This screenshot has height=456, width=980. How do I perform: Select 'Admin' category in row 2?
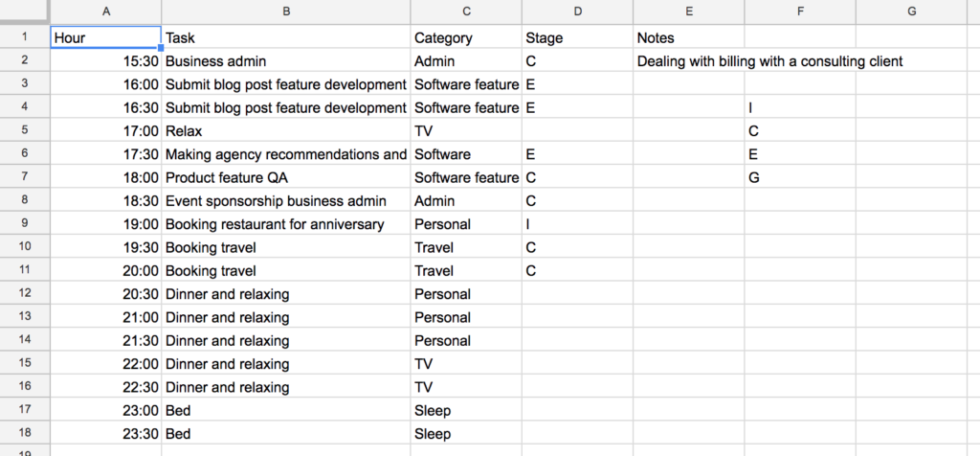[466, 60]
